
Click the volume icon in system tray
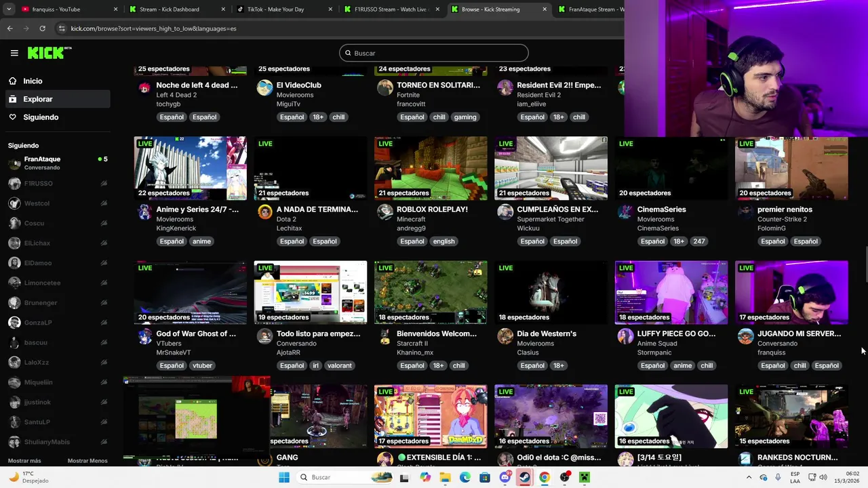click(x=823, y=477)
